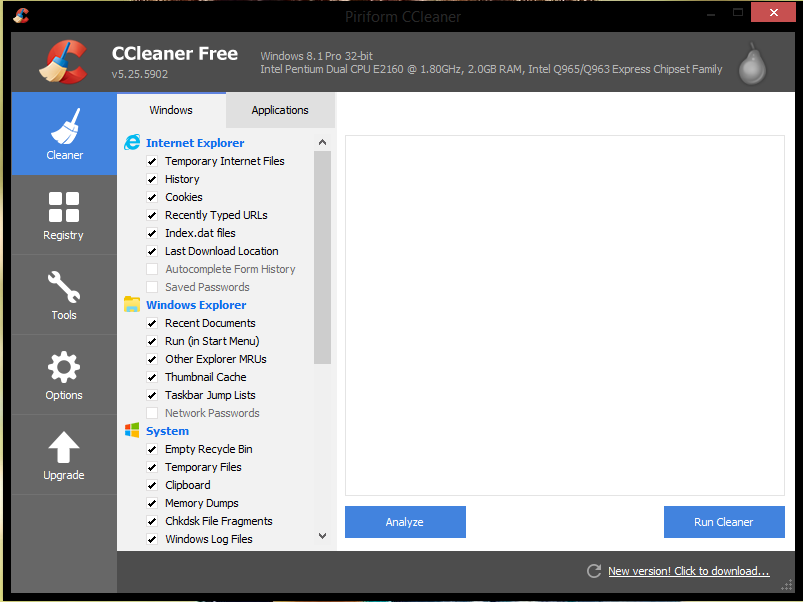Maximize the CCleaner window
Screen dimensions: 803x602
[x=737, y=13]
